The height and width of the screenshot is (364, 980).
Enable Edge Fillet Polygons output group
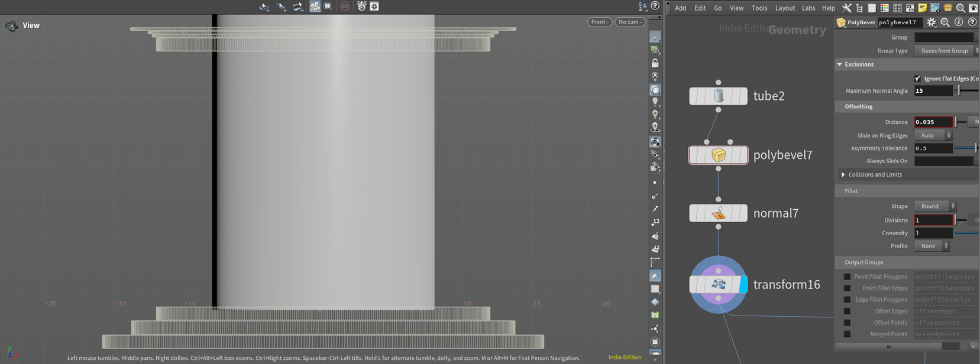847,300
